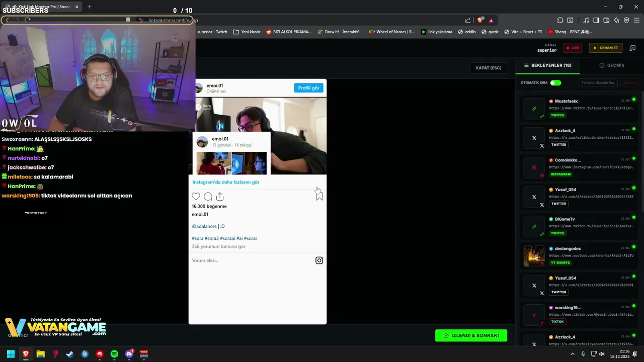The image size is (644, 362).
Task: Select the BiGameTv Twitch clip queue item
Action: tap(580, 226)
